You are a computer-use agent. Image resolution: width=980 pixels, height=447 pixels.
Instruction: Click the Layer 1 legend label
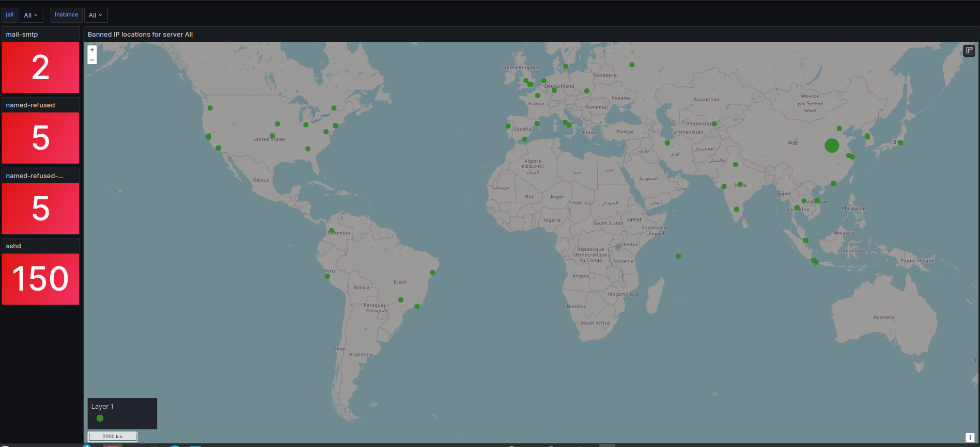pos(102,407)
